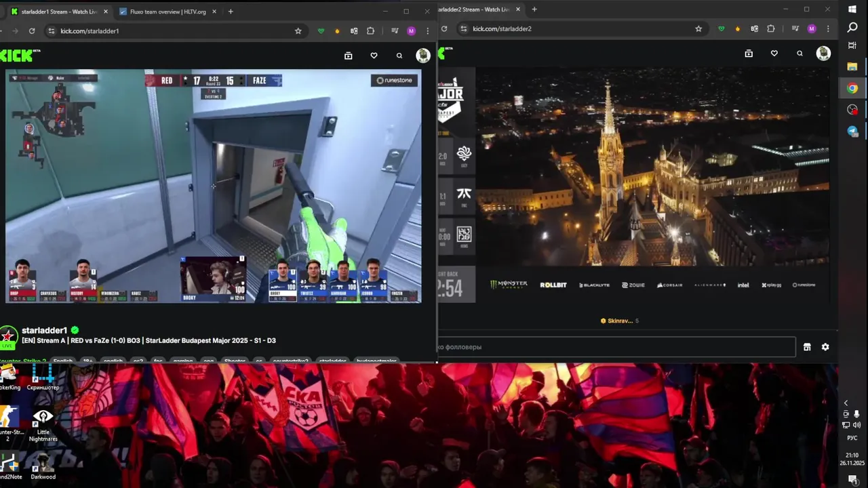
Task: Open the green shield extension in starladder2 window
Action: (x=722, y=28)
